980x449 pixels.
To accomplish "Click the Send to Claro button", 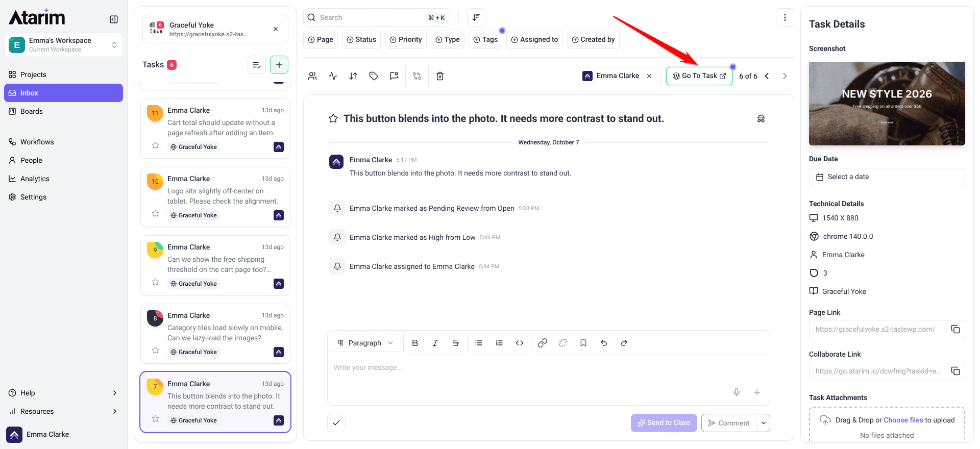I will click(664, 423).
